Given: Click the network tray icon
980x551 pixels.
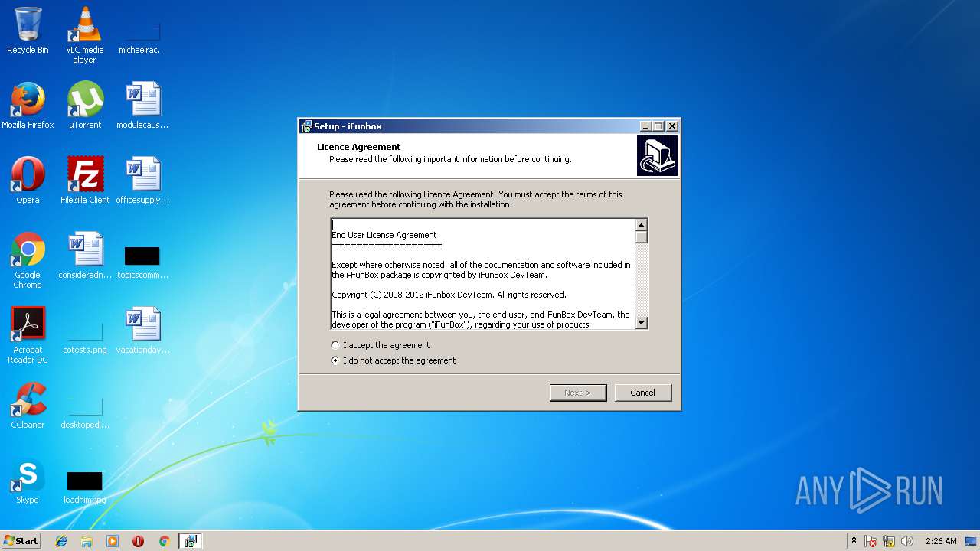Looking at the screenshot, I should pyautogui.click(x=889, y=541).
